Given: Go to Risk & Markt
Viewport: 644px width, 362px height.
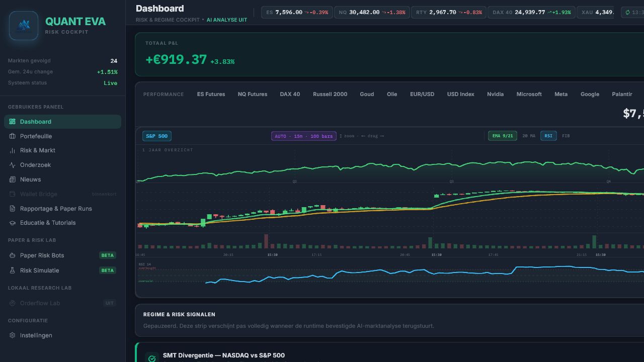Looking at the screenshot, I should (x=62, y=150).
